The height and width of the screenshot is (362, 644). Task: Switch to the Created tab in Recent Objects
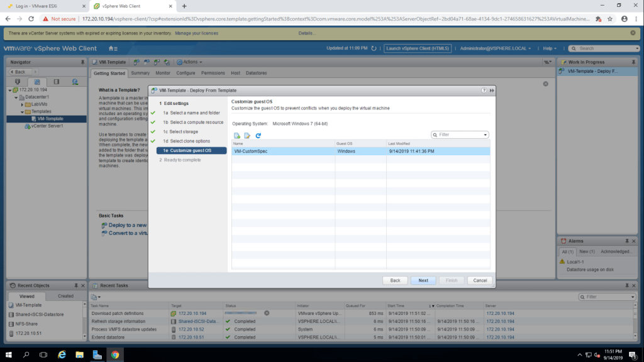[x=65, y=296]
